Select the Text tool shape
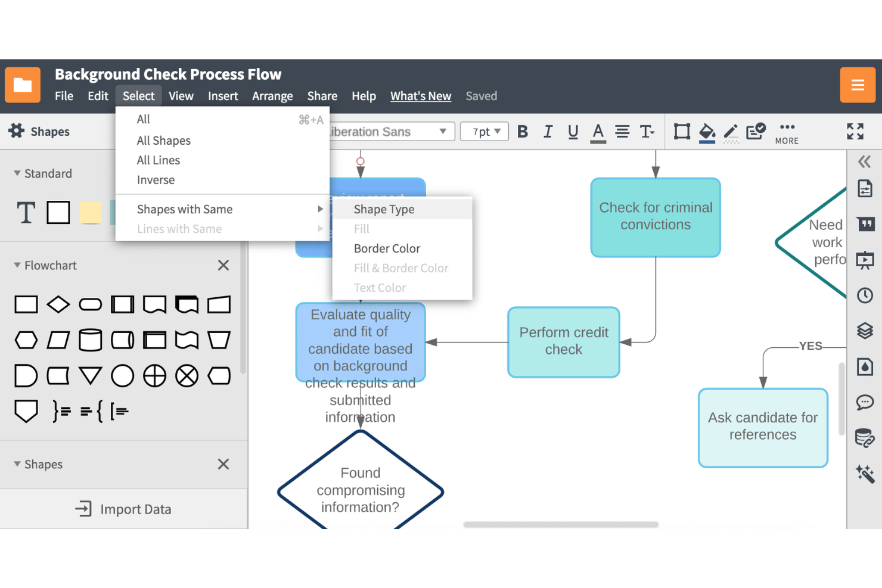This screenshot has height=588, width=882. tap(26, 213)
